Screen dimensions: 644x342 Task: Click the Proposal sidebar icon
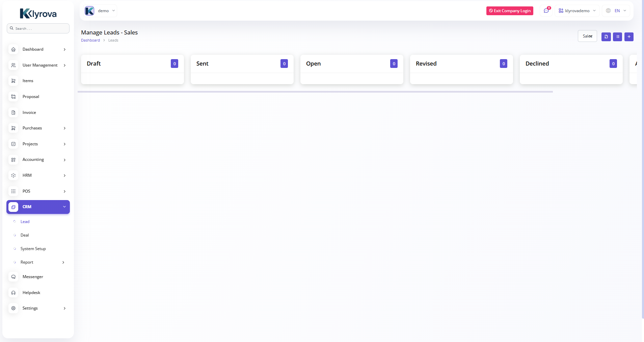pyautogui.click(x=14, y=97)
